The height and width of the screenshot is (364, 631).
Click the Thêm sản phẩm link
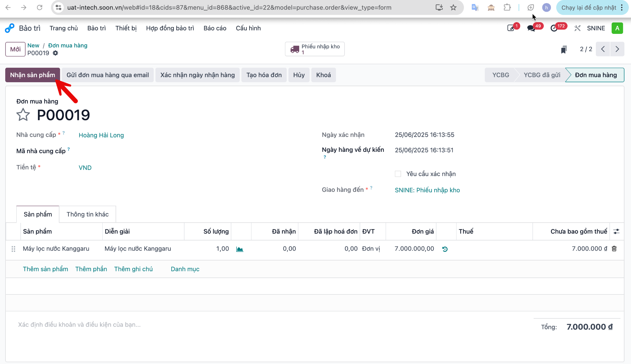tap(45, 269)
